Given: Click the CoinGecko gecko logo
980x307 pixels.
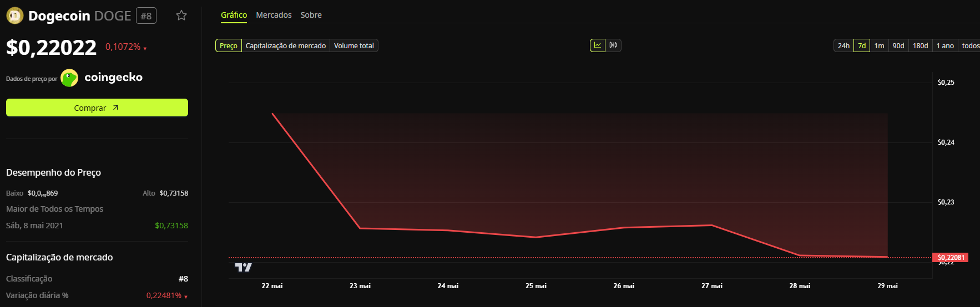Looking at the screenshot, I should click(69, 78).
